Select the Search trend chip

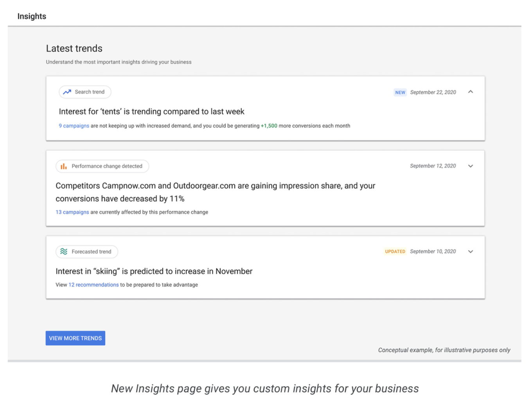point(85,92)
